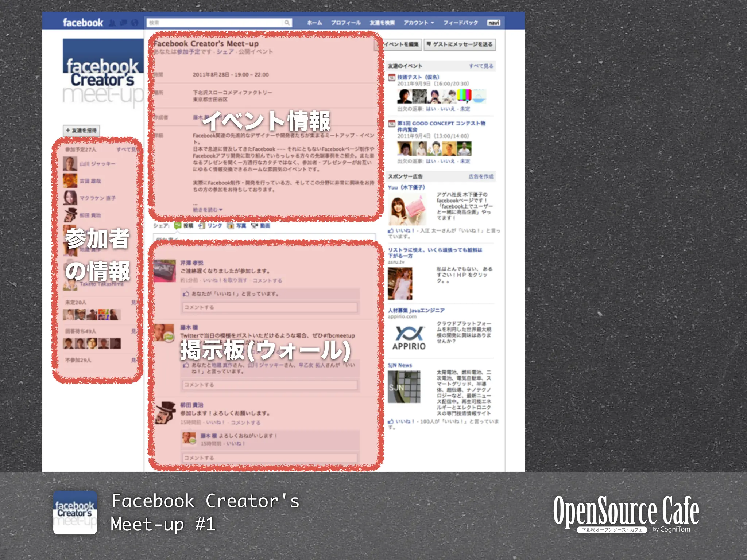Click Yuu (木下優子) ad title link
The height and width of the screenshot is (560, 747).
406,187
